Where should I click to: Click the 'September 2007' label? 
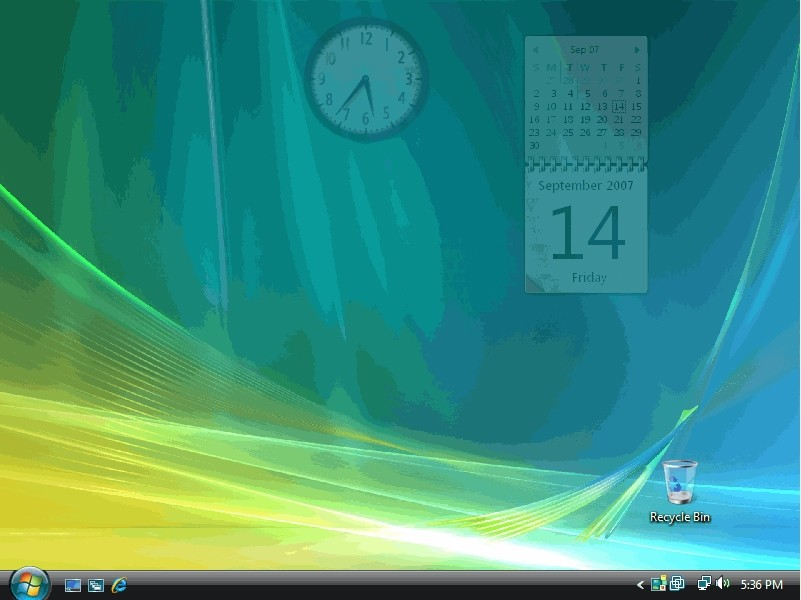586,185
